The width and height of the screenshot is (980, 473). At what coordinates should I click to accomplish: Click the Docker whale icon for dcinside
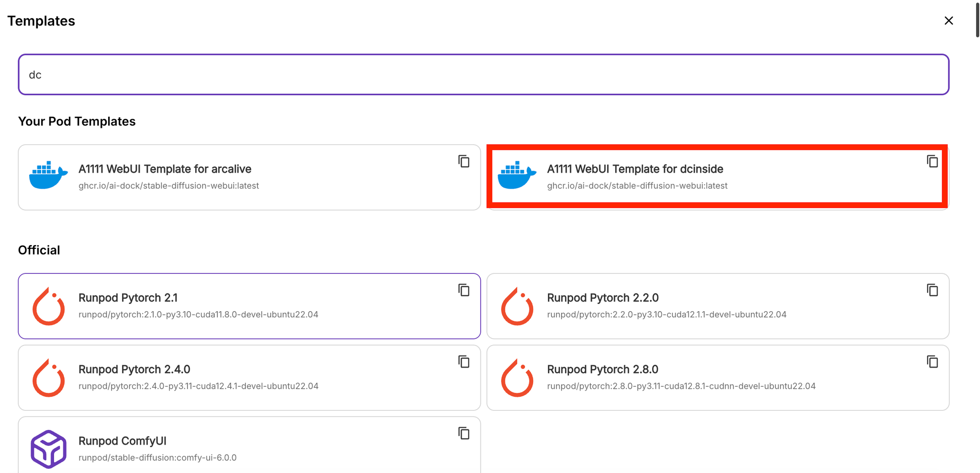(517, 175)
